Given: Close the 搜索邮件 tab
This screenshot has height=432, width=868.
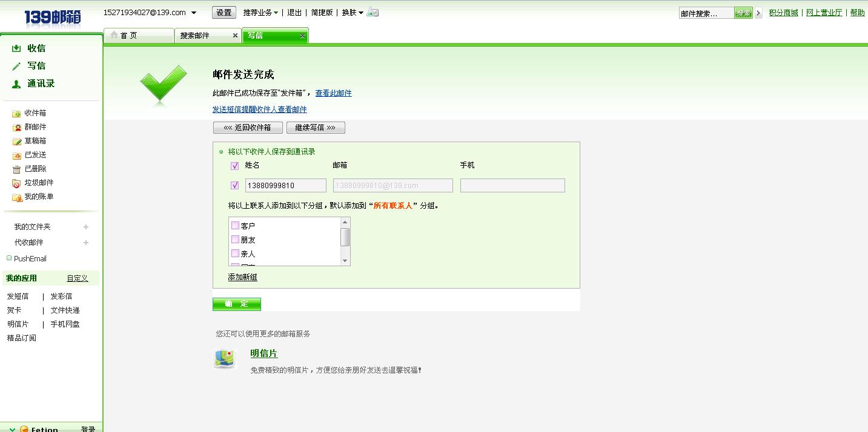Looking at the screenshot, I should point(235,36).
